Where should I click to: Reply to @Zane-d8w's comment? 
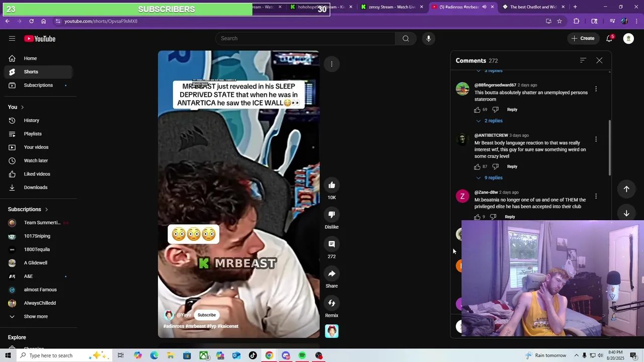(x=510, y=217)
